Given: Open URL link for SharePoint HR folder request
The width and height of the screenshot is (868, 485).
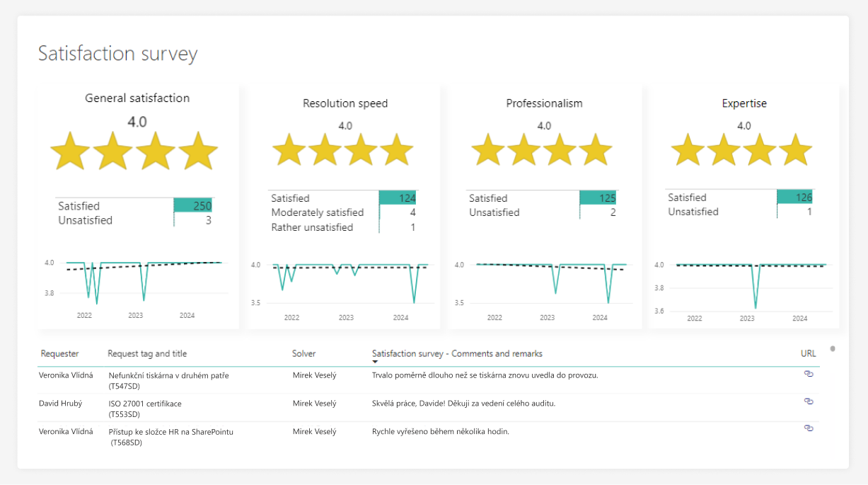Looking at the screenshot, I should pyautogui.click(x=809, y=428).
